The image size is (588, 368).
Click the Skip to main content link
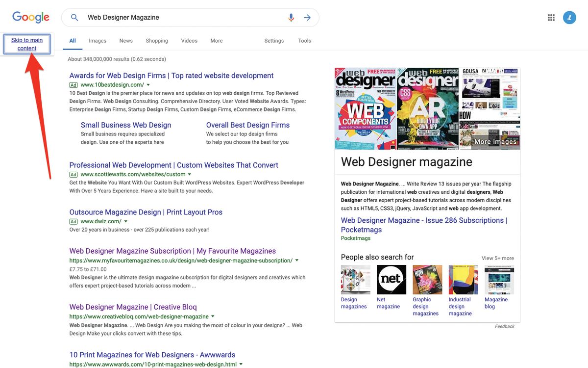(x=27, y=43)
